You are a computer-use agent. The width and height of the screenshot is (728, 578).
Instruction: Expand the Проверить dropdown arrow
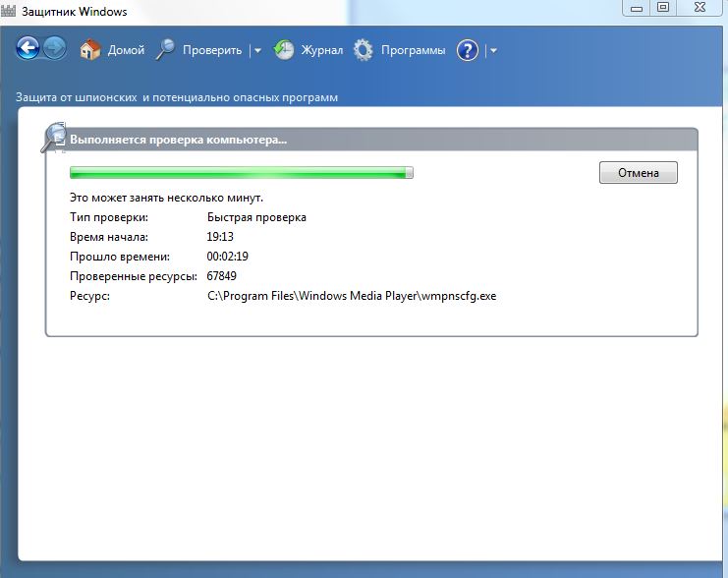(x=257, y=50)
